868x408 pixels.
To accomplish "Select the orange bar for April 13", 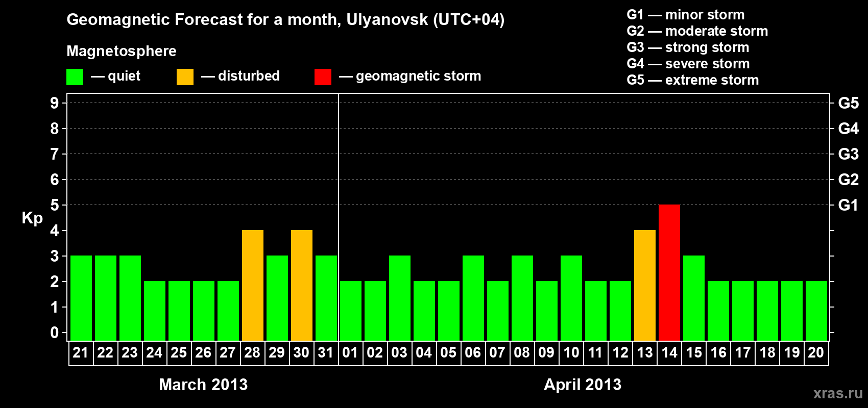I will tap(645, 285).
